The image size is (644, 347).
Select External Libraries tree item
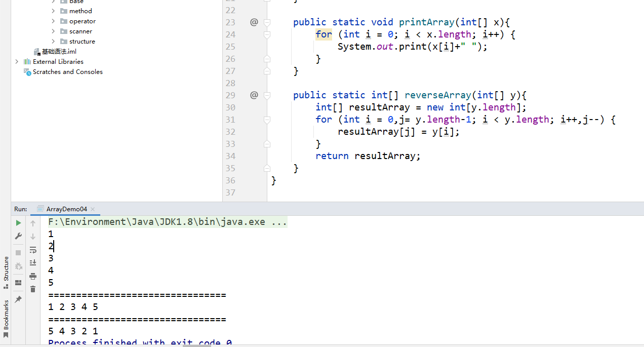click(58, 61)
